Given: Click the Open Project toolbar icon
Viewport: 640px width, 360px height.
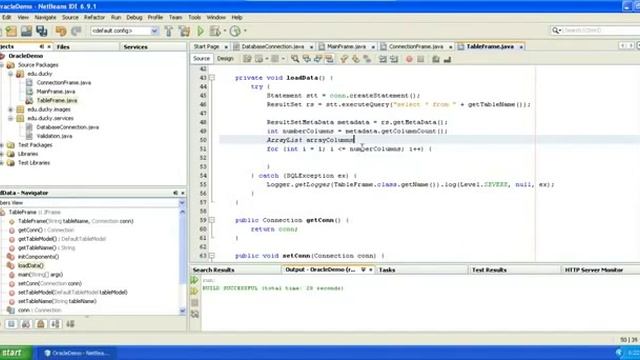Looking at the screenshot, I should click(26, 31).
